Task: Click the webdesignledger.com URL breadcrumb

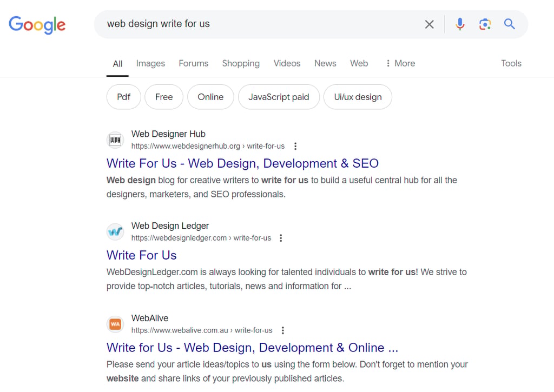Action: click(x=201, y=238)
